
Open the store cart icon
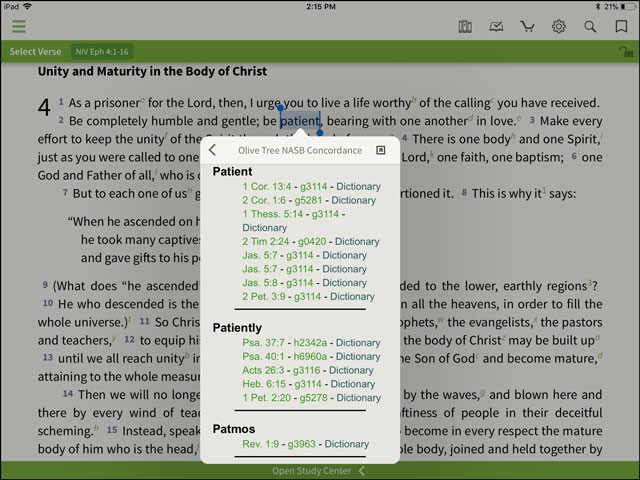(x=527, y=27)
